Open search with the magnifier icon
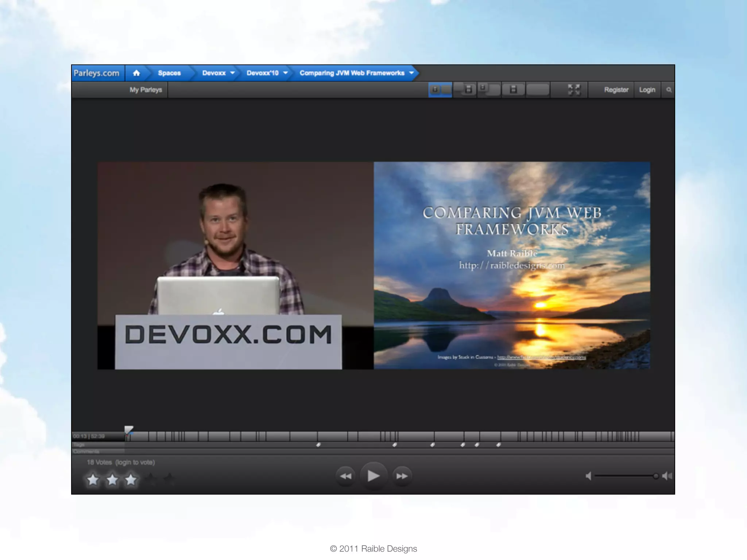The image size is (747, 560). [x=669, y=90]
